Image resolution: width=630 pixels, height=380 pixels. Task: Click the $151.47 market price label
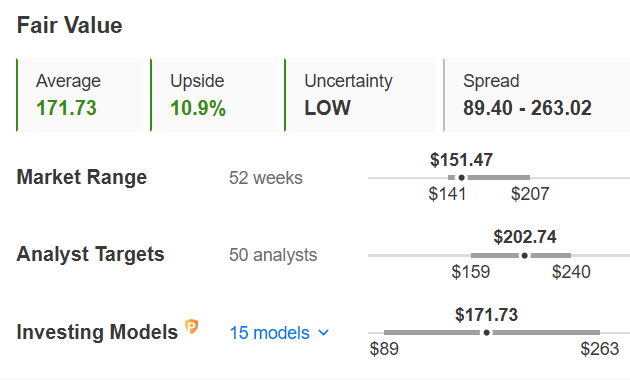coord(461,160)
